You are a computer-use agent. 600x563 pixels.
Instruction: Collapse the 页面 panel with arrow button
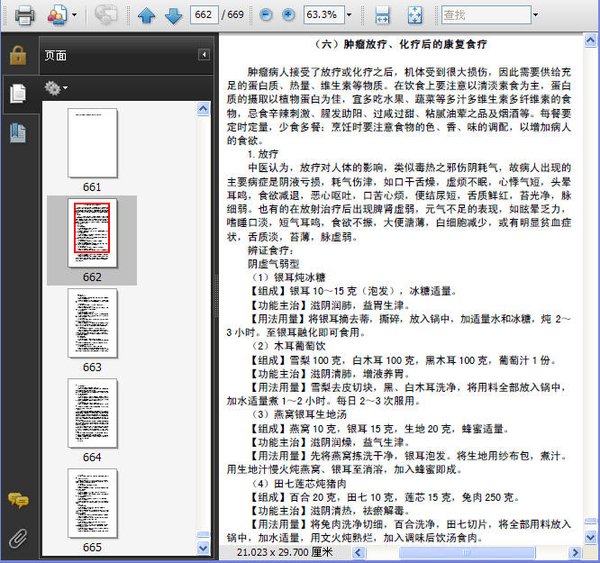point(204,55)
